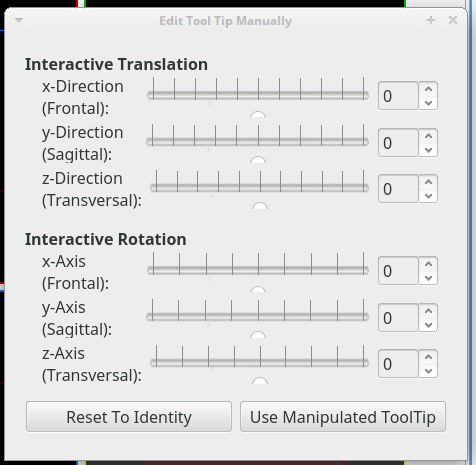Click the z-Direction (Transversal) label
The width and height of the screenshot is (476, 465).
point(92,189)
